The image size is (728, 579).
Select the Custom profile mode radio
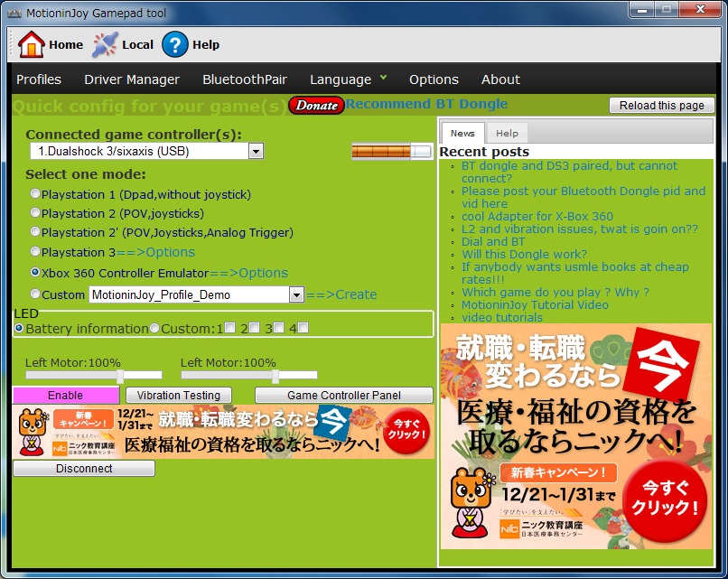coord(35,294)
